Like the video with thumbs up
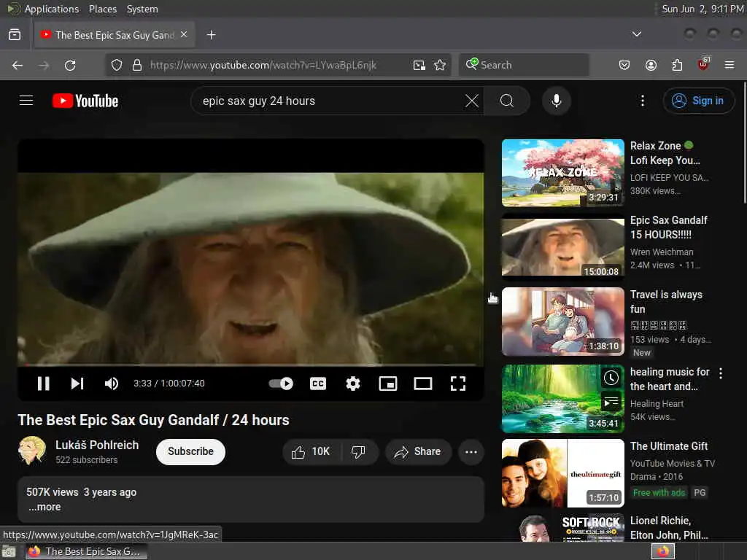 pos(311,451)
